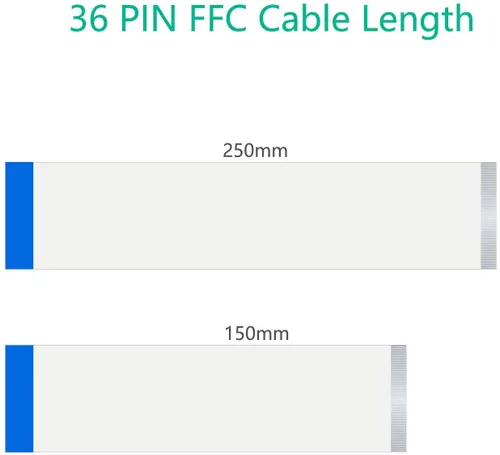Click the "36" number in the title
The width and height of the screenshot is (500, 455).
[x=89, y=19]
